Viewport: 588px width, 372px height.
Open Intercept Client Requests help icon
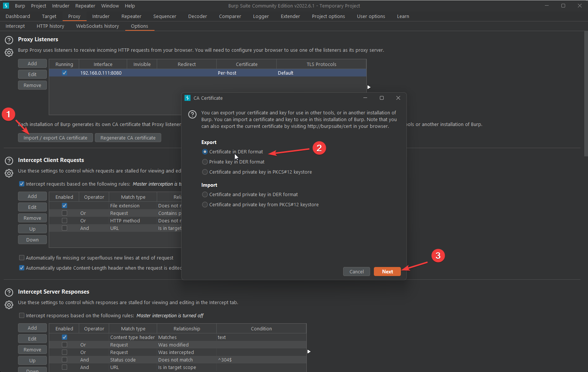coord(9,161)
